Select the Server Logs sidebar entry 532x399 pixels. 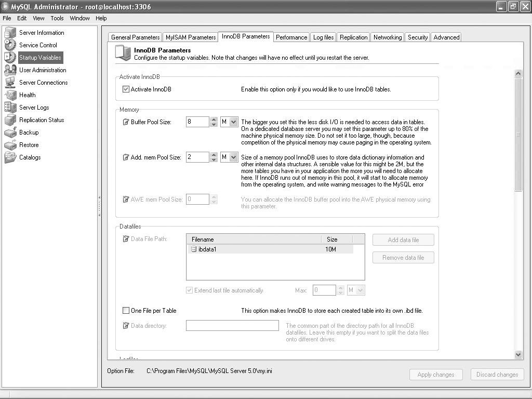coord(34,108)
